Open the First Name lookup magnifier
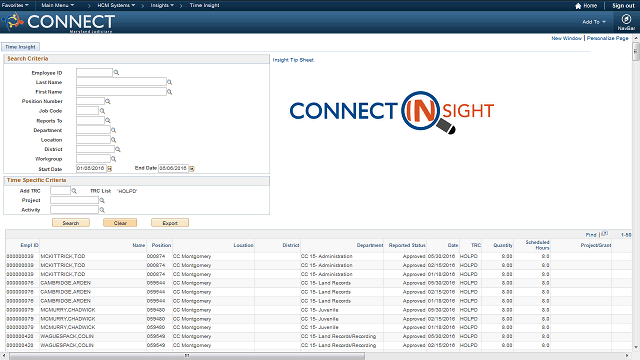 (x=170, y=92)
